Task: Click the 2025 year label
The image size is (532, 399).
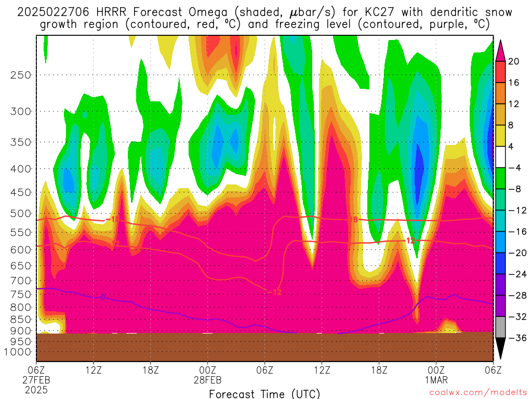Action: [36, 390]
